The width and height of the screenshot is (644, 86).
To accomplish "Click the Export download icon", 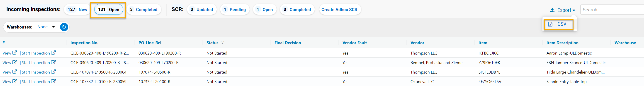I will click(552, 10).
